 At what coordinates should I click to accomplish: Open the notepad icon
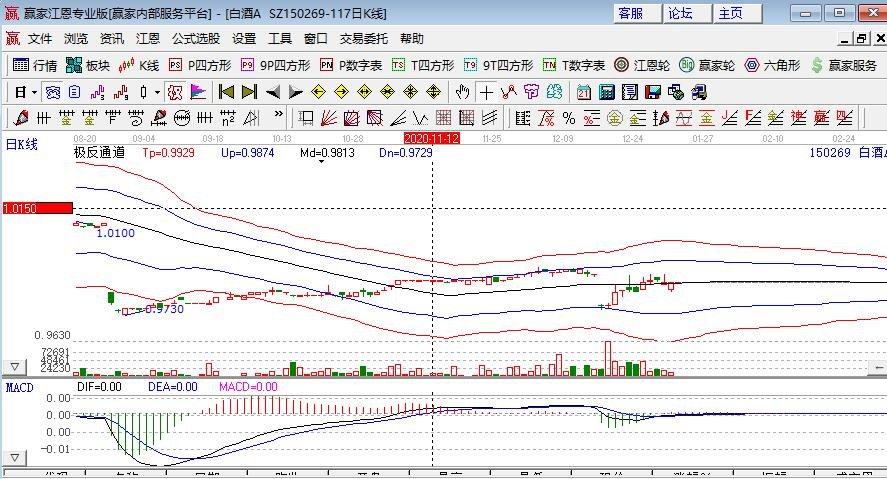(x=630, y=92)
